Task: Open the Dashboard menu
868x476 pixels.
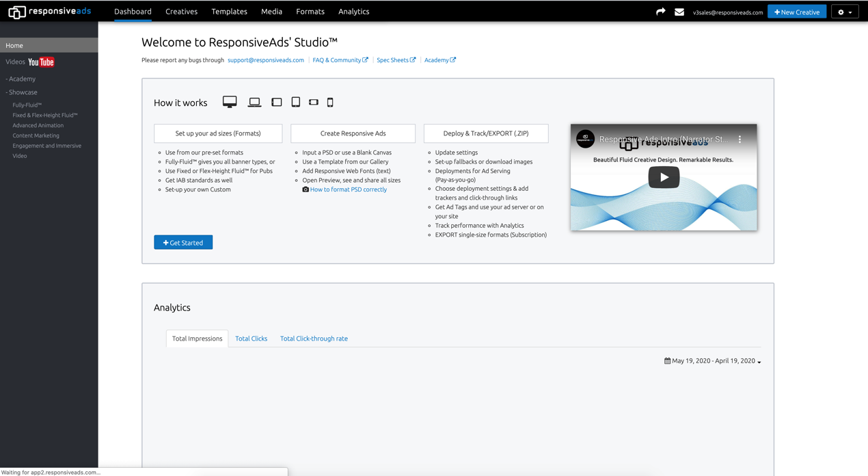Action: click(x=133, y=12)
